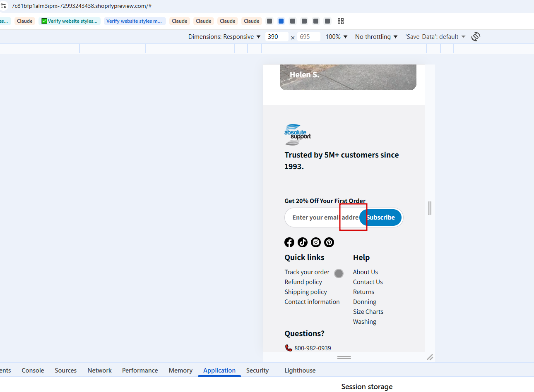Open the TikTok social icon in footer
This screenshot has height=392, width=534.
point(303,242)
